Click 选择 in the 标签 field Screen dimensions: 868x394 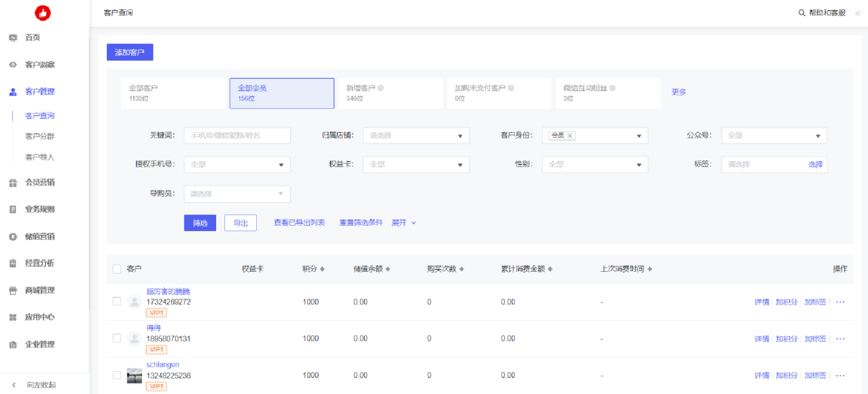point(815,164)
